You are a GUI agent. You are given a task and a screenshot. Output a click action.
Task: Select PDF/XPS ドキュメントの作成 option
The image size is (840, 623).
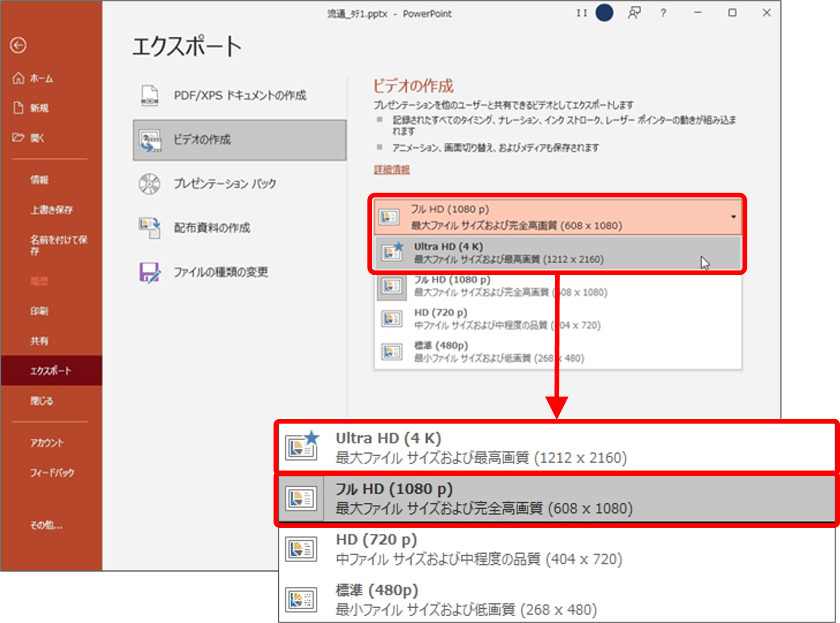[x=239, y=95]
